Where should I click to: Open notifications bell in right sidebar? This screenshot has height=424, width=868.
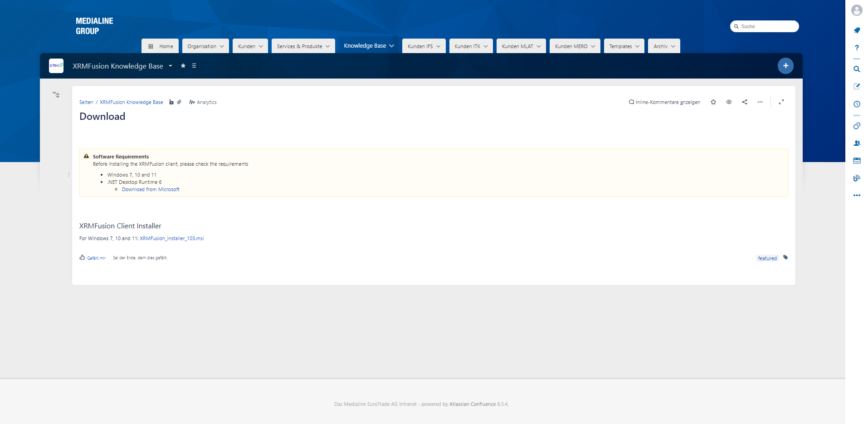857,30
